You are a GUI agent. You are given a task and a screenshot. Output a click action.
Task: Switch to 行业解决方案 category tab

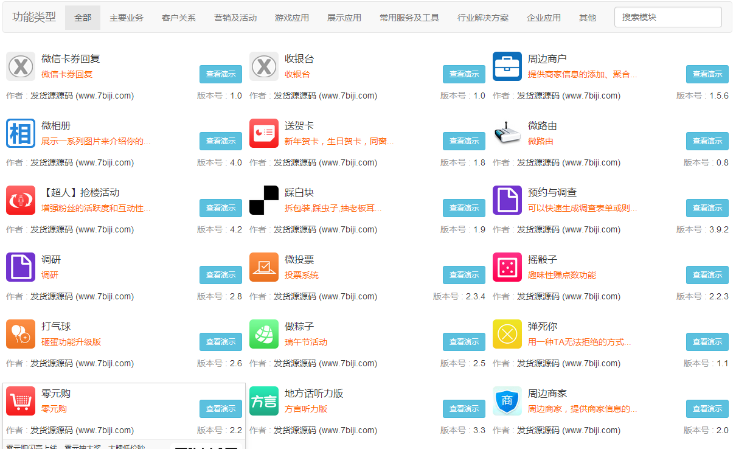[x=483, y=18]
